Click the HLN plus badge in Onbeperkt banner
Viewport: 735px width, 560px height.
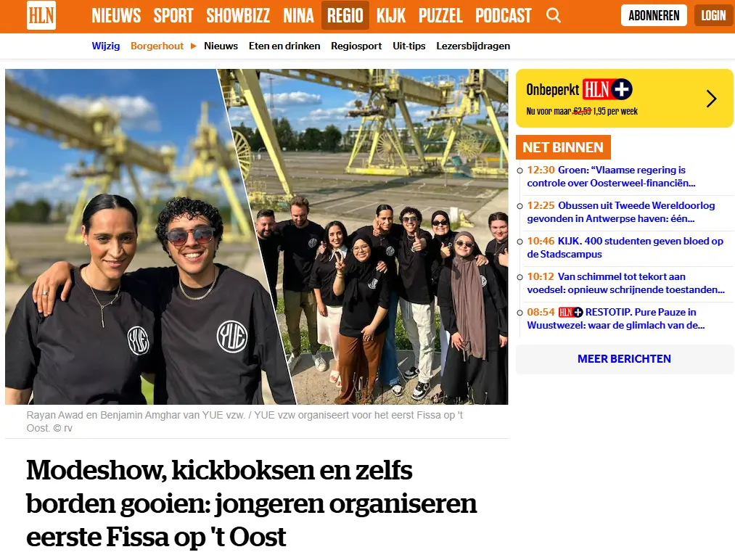(x=607, y=89)
